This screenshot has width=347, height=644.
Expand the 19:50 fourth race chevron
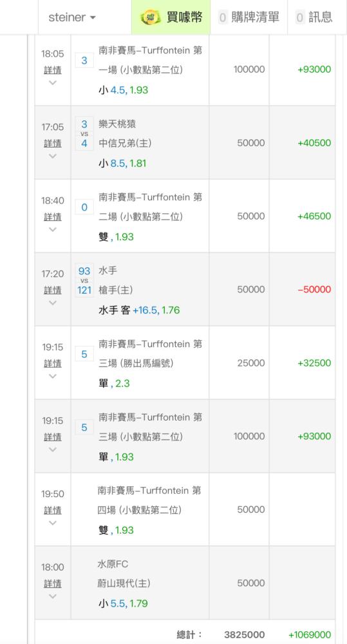53,523
